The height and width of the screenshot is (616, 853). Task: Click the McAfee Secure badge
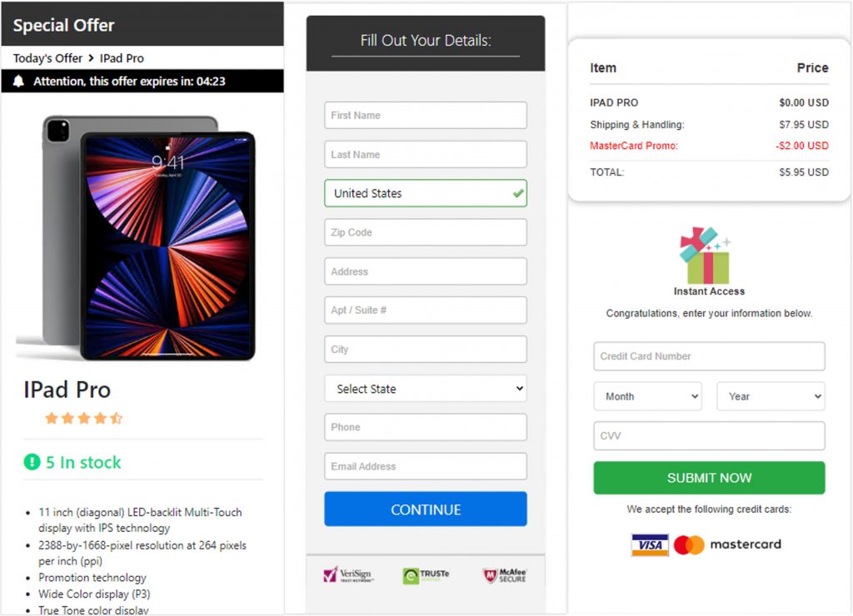tap(504, 575)
